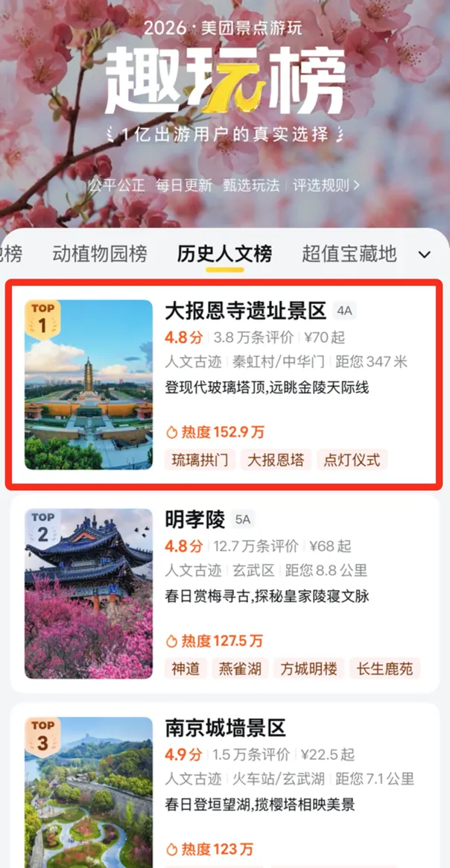This screenshot has height=868, width=450.
Task: Switch to 超值宝藏地 tab
Action: pos(349,254)
